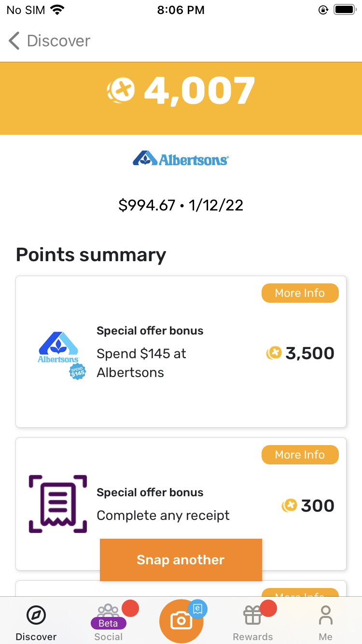Tap the e-receipt badge on camera
362x644 pixels.
click(x=197, y=609)
